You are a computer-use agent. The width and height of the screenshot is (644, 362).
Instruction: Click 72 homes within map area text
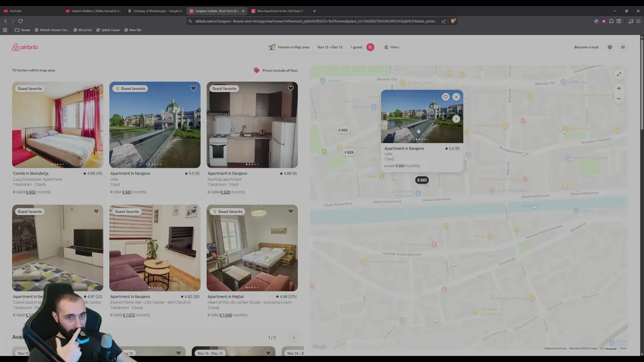point(33,70)
